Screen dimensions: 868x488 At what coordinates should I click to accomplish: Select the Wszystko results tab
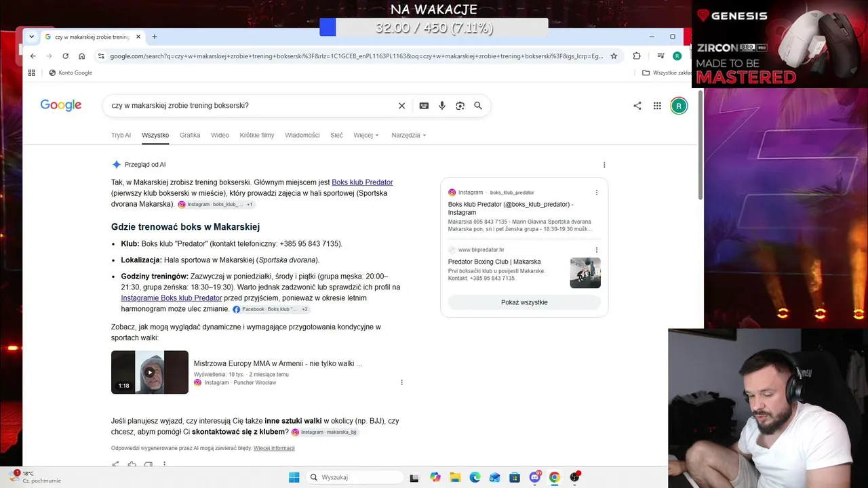click(x=155, y=135)
